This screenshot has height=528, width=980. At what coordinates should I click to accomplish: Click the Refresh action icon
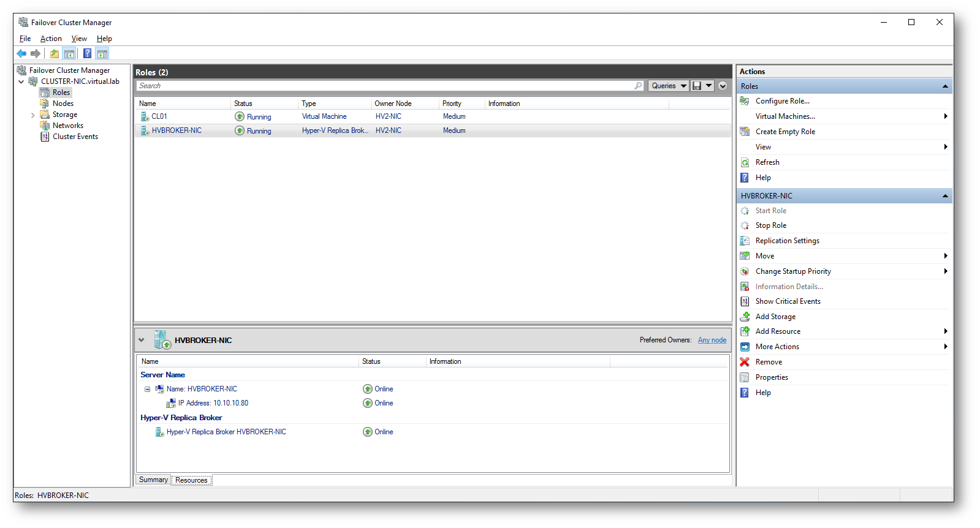point(745,162)
